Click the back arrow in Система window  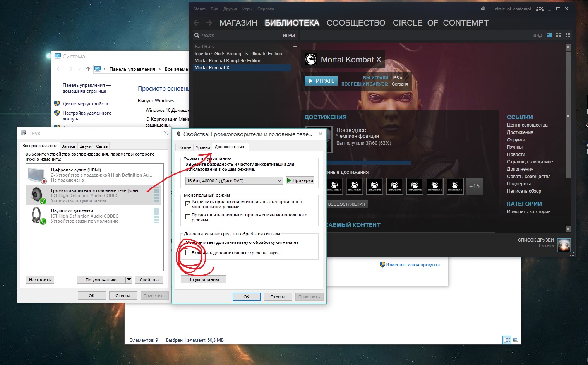coord(59,69)
